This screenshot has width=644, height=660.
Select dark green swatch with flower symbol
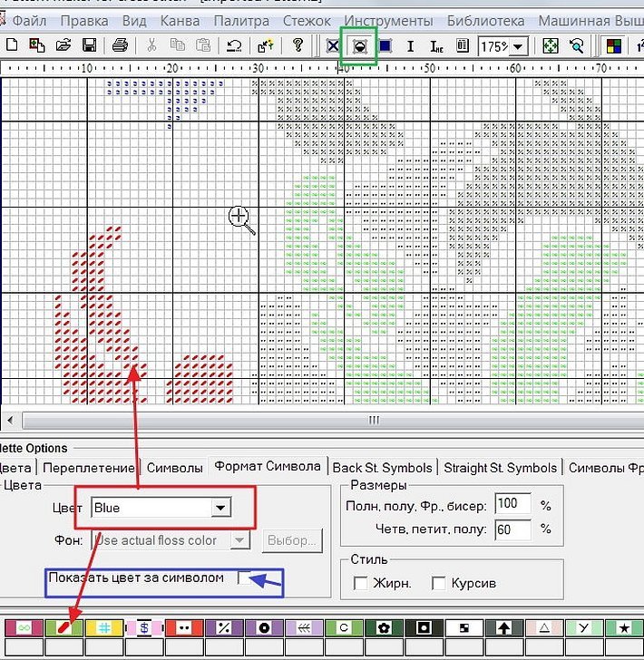click(x=384, y=628)
